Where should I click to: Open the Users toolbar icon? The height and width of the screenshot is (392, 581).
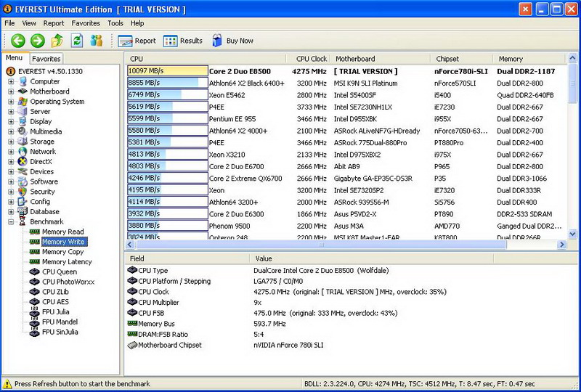(97, 41)
